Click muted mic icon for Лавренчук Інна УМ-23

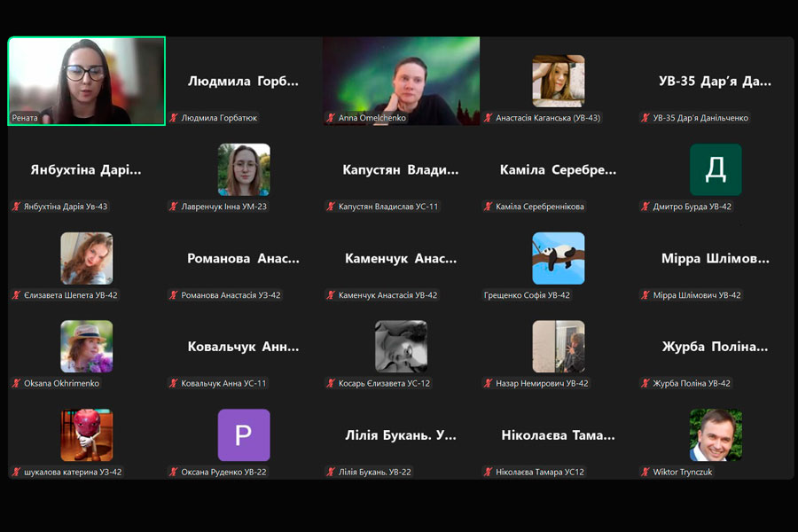(x=174, y=207)
